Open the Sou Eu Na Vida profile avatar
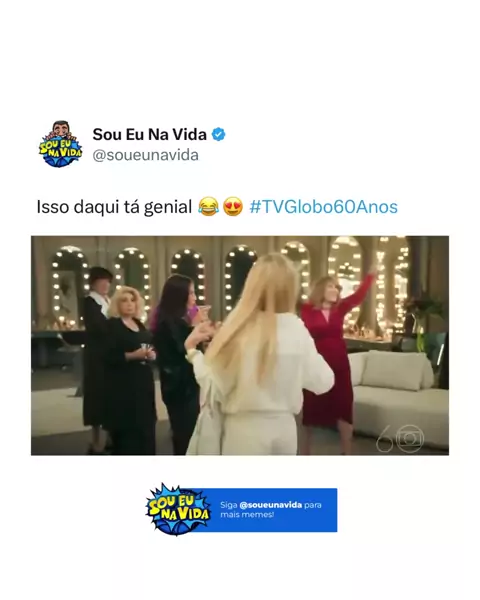 60,145
